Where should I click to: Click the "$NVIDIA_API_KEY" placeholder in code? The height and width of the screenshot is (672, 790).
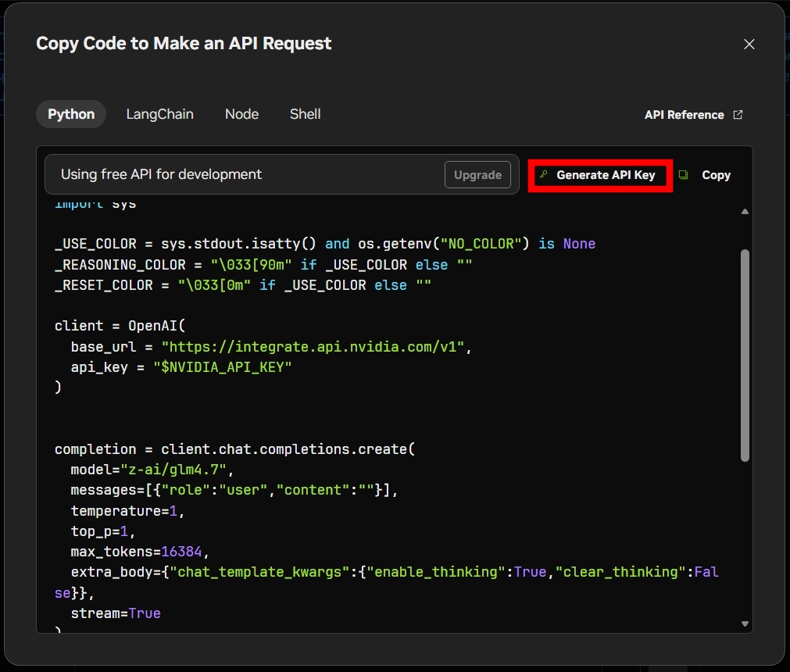point(222,367)
